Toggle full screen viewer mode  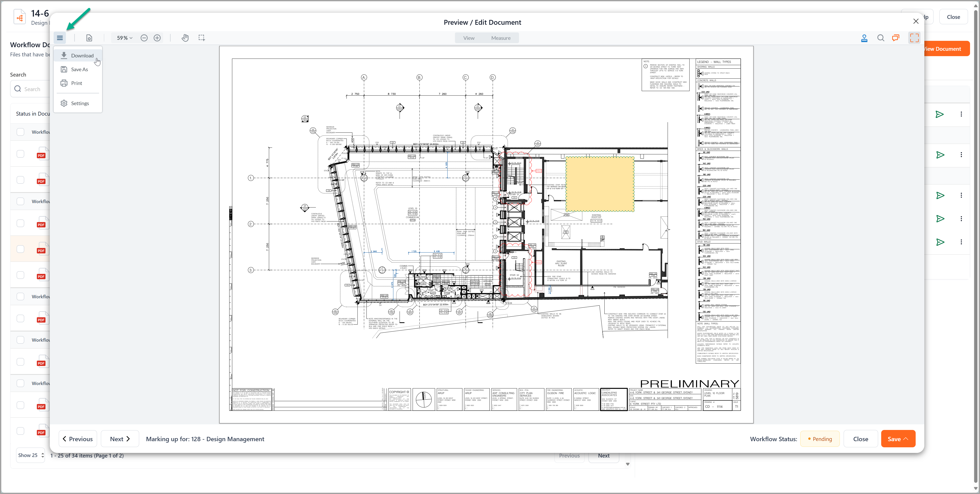click(915, 38)
